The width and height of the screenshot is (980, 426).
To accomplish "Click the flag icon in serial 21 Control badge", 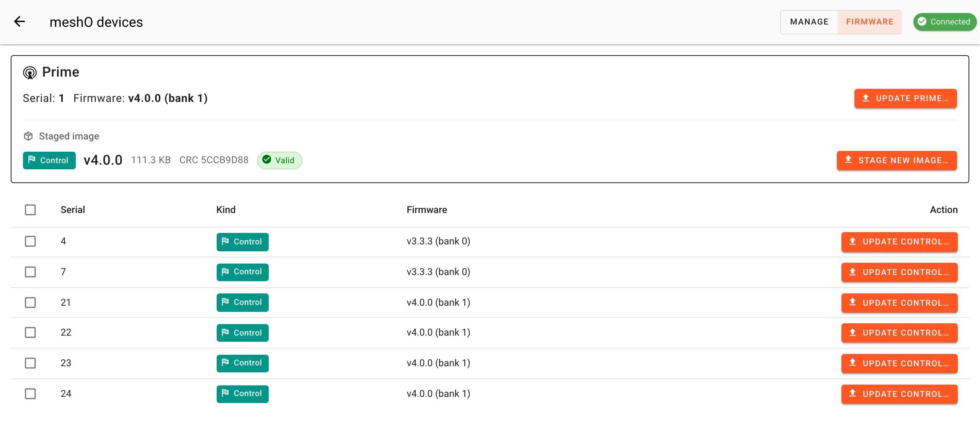I will tap(225, 302).
